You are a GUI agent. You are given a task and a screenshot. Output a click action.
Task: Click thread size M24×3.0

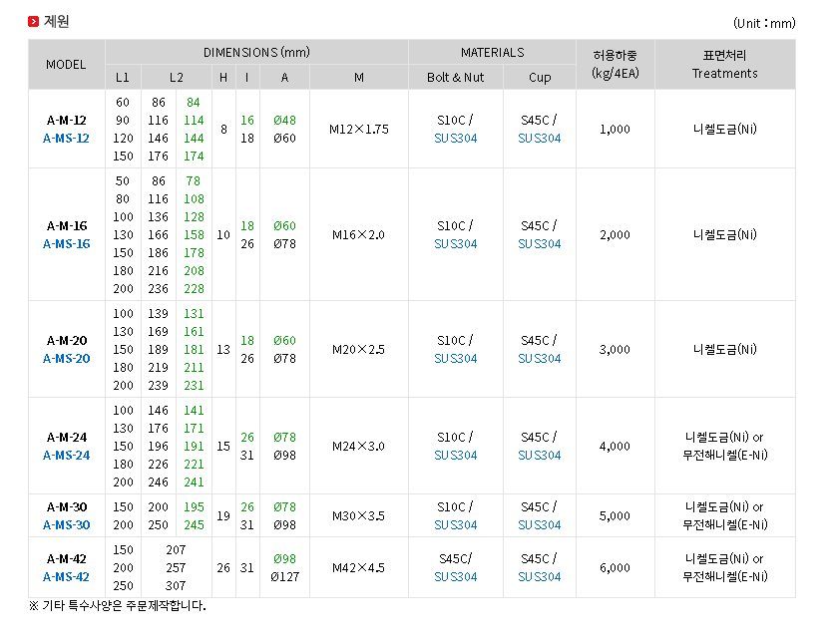point(358,446)
